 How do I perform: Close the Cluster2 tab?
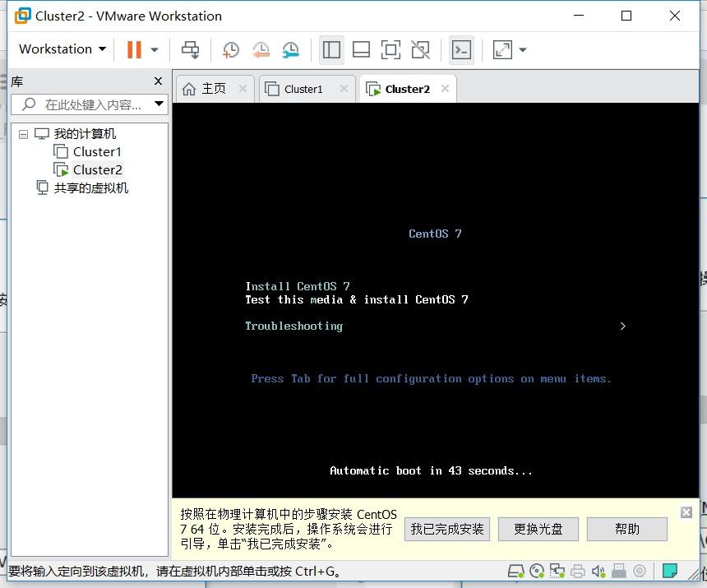[445, 88]
